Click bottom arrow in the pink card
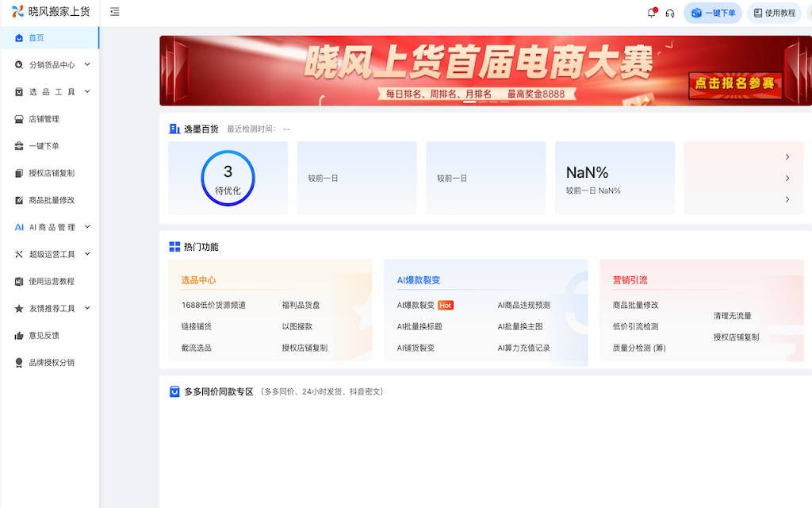 click(x=787, y=199)
